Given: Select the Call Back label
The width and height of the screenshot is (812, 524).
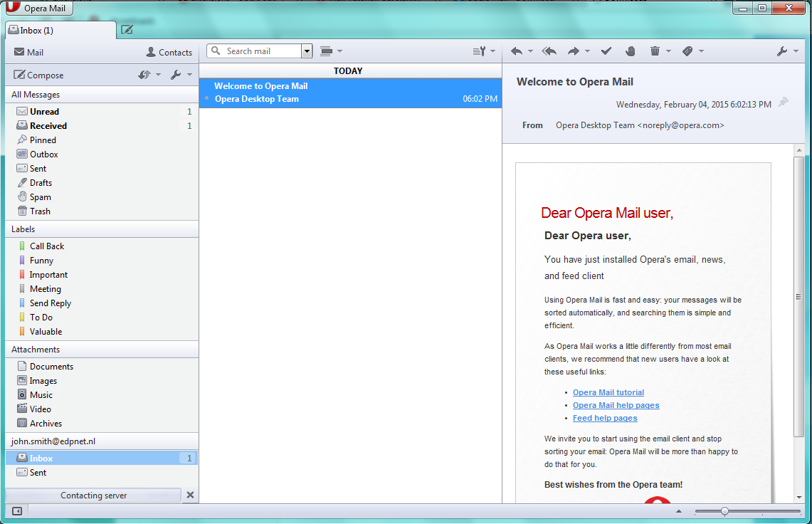Looking at the screenshot, I should tap(102, 246).
